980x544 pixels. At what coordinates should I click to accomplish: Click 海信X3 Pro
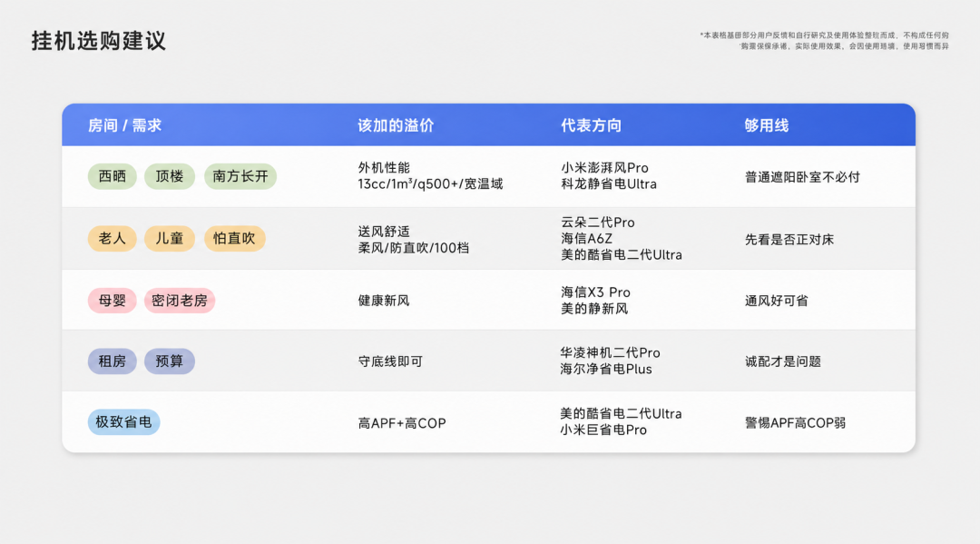point(595,292)
